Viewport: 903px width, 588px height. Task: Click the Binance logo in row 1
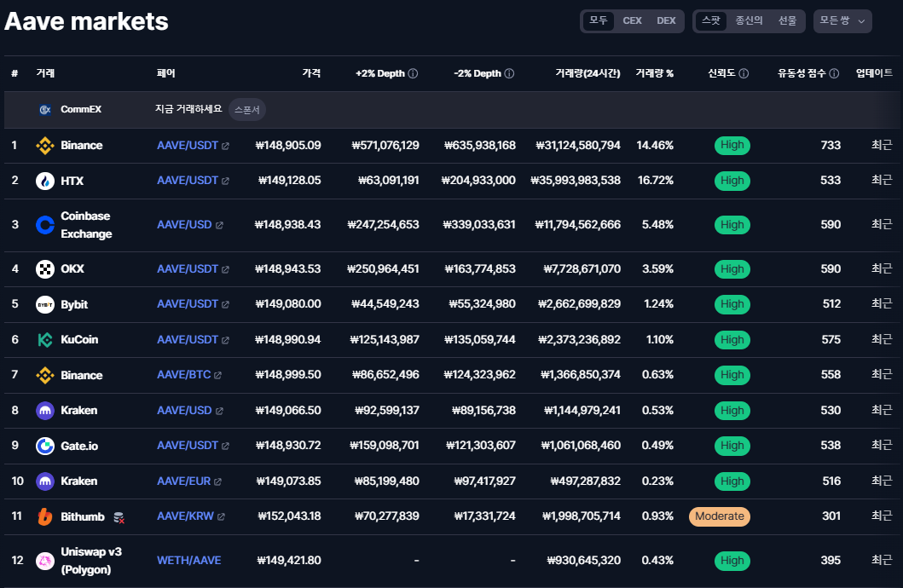pyautogui.click(x=45, y=146)
